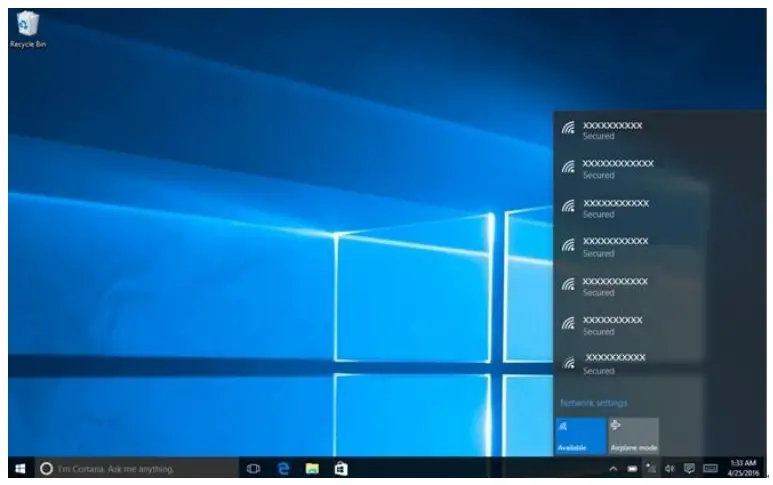Open Task View from the taskbar
Screen dimensions: 773x485
(253, 468)
